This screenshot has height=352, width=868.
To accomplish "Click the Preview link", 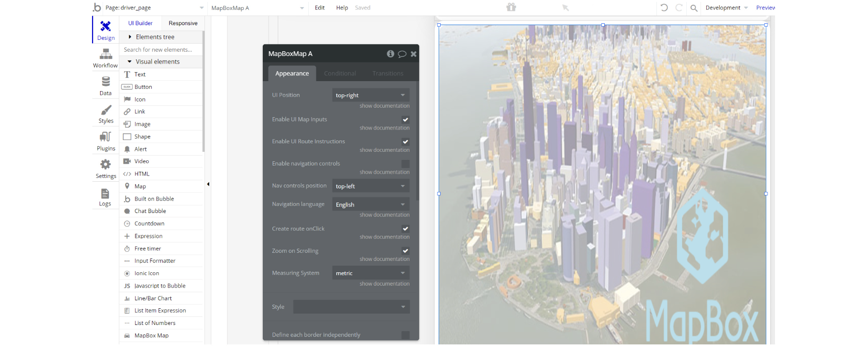I will pyautogui.click(x=765, y=8).
